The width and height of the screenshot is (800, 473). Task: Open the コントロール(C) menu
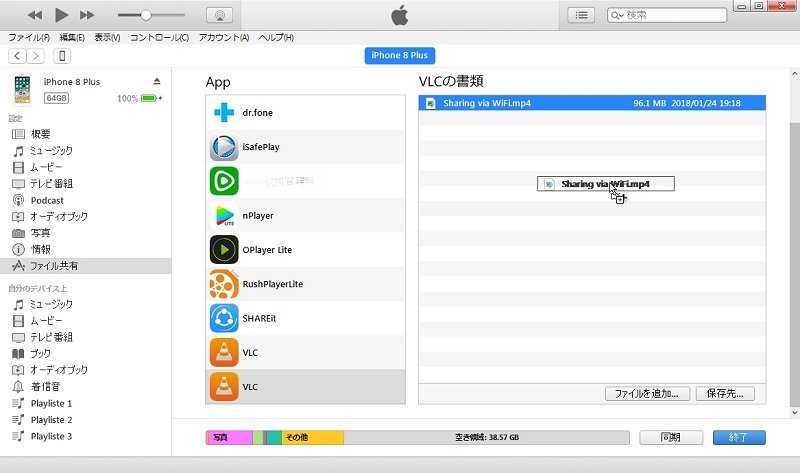pos(159,38)
